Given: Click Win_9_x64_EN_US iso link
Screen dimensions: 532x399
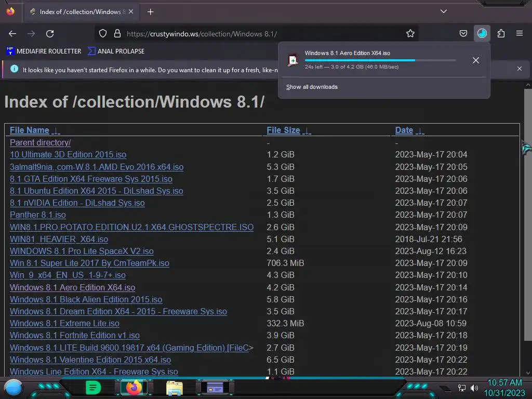Looking at the screenshot, I should tap(68, 275).
